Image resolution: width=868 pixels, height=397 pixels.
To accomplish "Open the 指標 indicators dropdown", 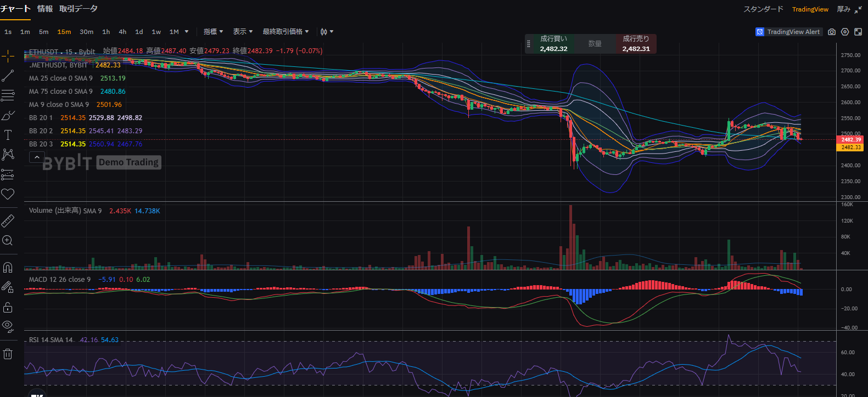I will 214,32.
